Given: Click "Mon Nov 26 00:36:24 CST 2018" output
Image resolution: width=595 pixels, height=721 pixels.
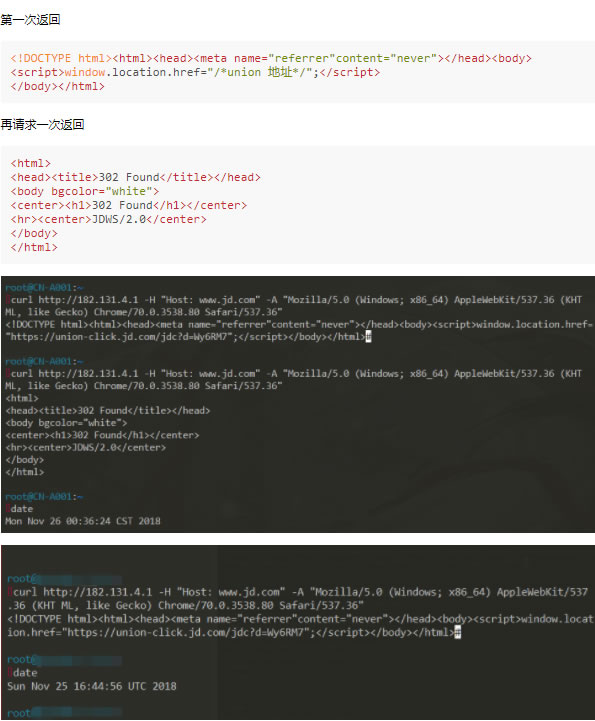Looking at the screenshot, I should [83, 521].
